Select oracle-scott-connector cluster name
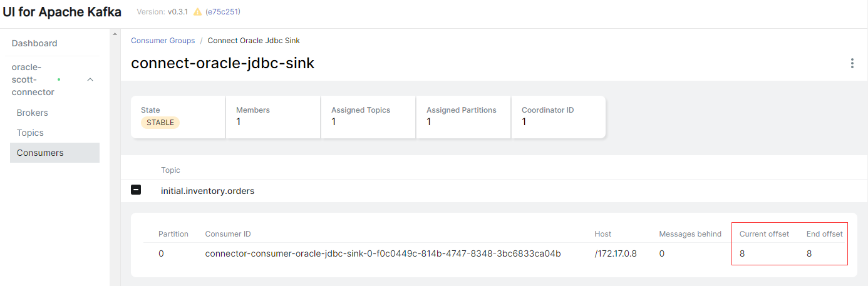The height and width of the screenshot is (286, 868). (x=33, y=79)
